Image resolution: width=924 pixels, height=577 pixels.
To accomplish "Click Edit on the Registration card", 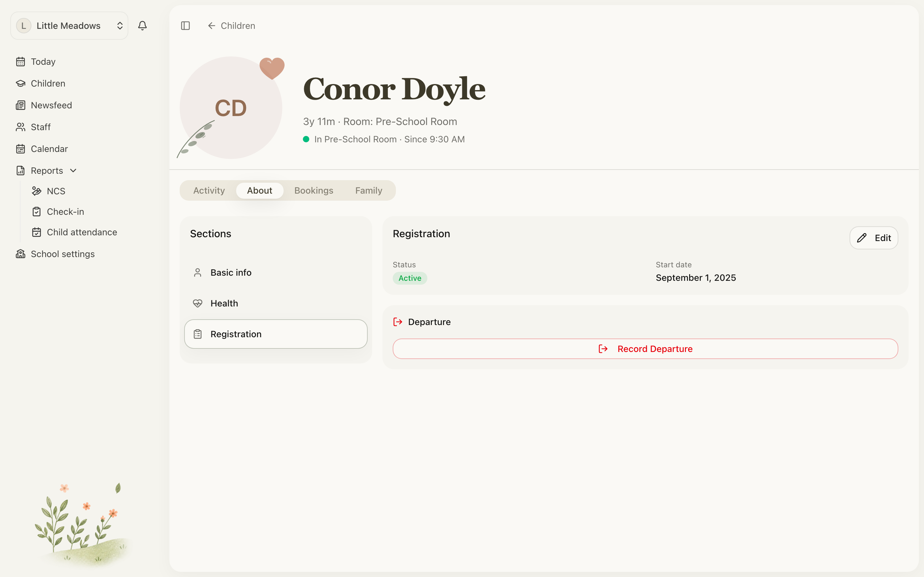I will [x=874, y=238].
